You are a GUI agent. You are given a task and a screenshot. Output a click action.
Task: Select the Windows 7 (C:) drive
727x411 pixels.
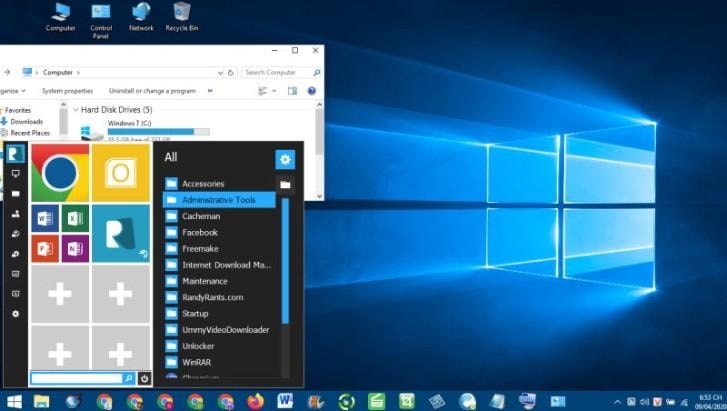click(x=129, y=123)
